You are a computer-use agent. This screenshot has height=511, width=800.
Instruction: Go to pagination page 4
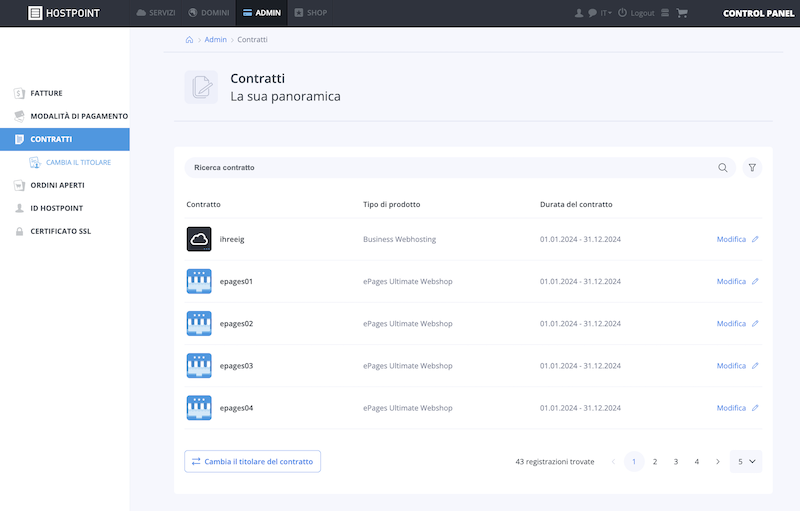(x=697, y=462)
